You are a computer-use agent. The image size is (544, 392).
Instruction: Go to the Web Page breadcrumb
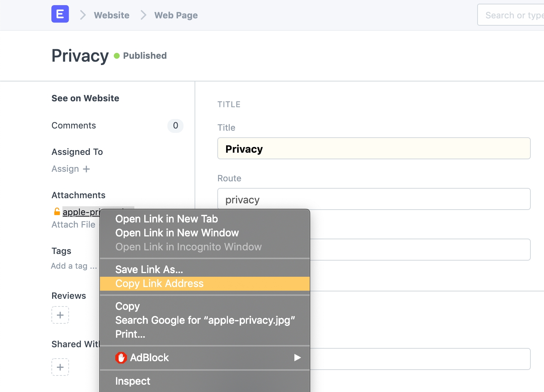176,15
